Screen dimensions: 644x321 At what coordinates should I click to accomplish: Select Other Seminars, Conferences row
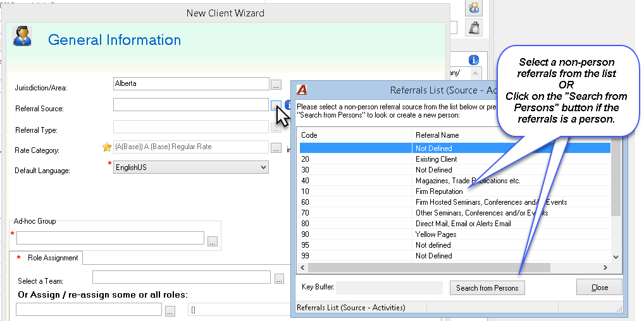click(455, 213)
